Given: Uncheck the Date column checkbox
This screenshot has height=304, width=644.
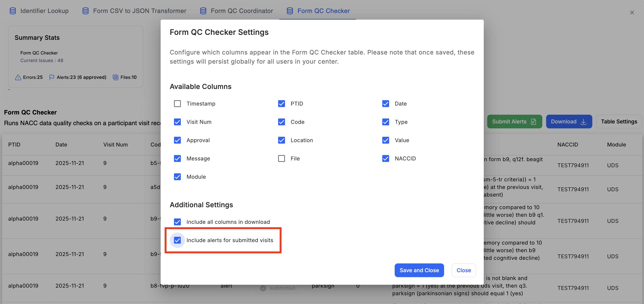Looking at the screenshot, I should 386,104.
